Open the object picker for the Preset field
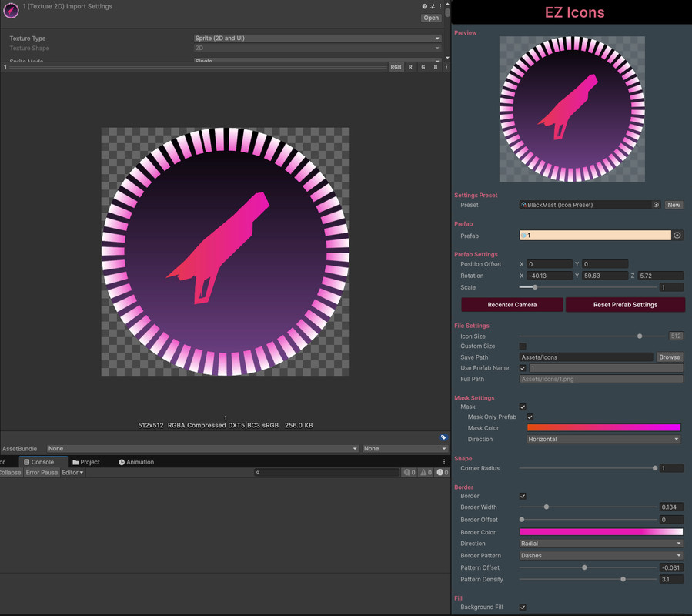Viewport: 692px width, 616px height. point(657,205)
